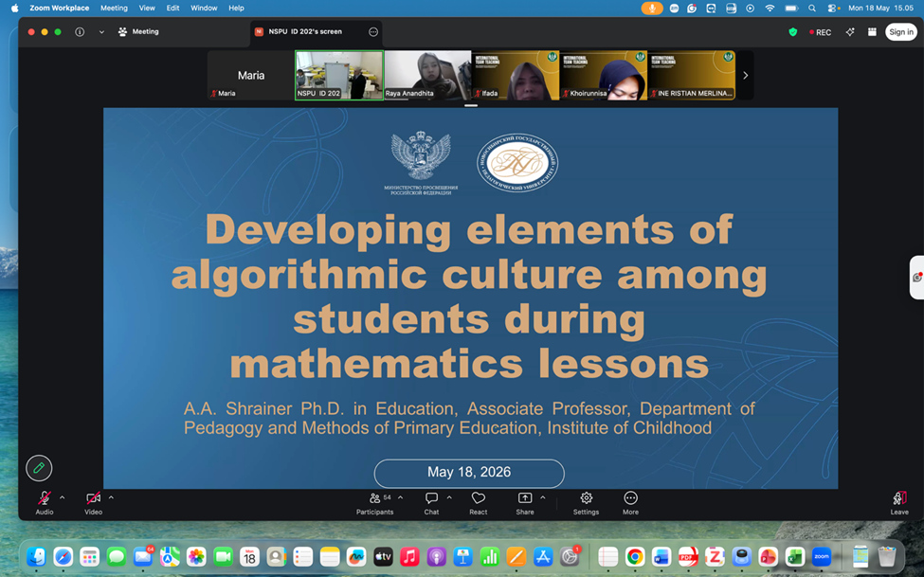The image size is (924, 577).
Task: Open Calendar showing 18 in Dock
Action: (x=250, y=556)
